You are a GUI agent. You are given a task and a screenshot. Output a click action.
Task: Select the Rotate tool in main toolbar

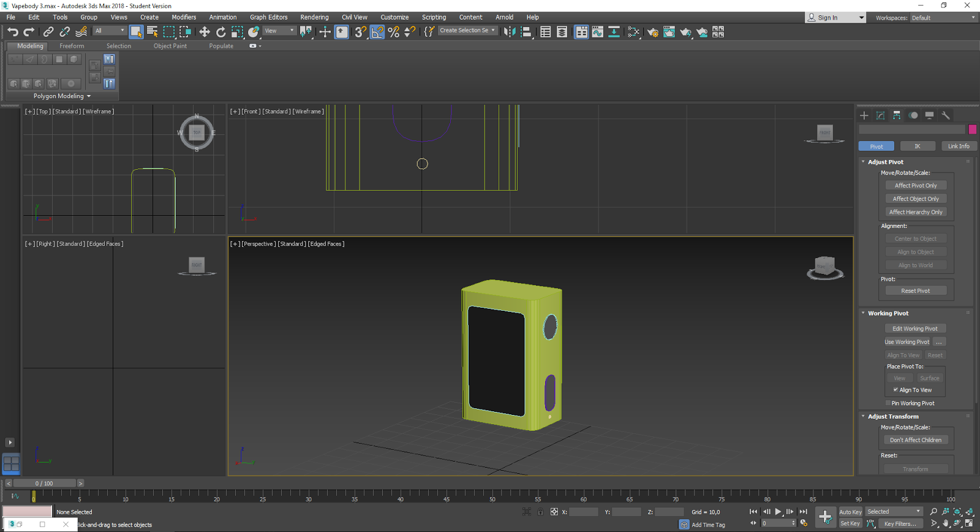(x=221, y=32)
